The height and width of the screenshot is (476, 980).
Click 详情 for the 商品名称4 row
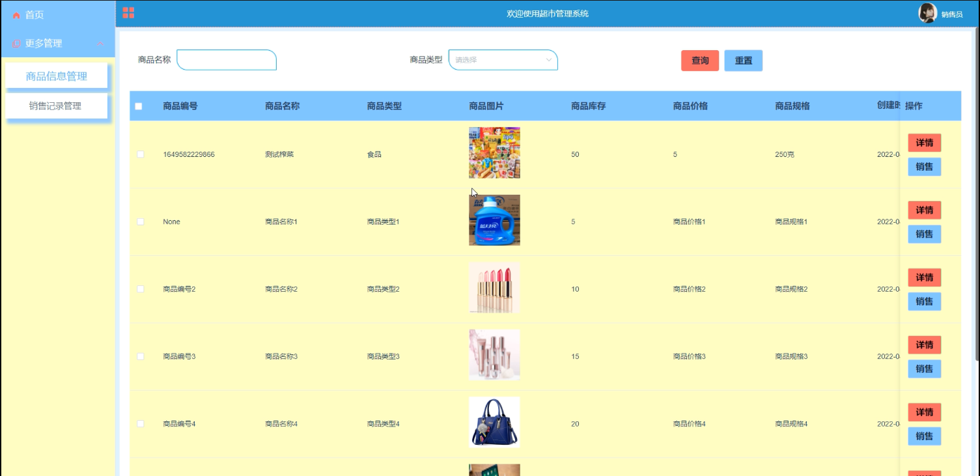coord(925,412)
